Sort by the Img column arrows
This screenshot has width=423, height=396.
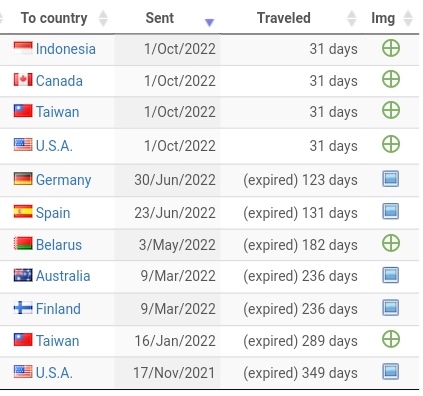[x=408, y=18]
